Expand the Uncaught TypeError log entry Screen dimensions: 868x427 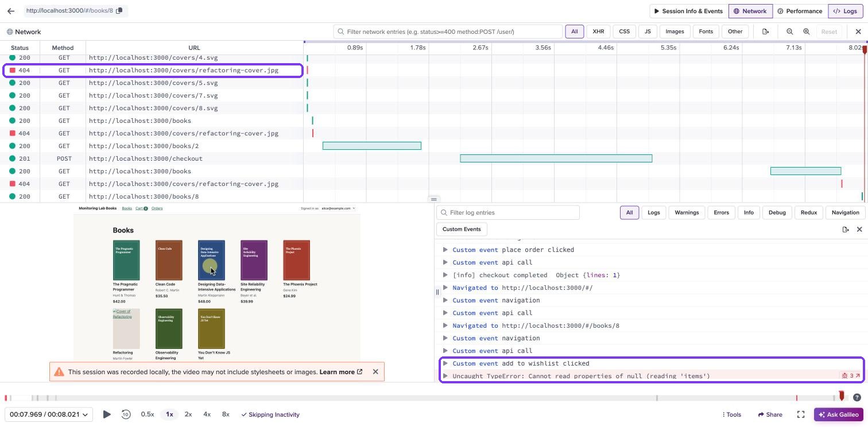[x=445, y=376]
